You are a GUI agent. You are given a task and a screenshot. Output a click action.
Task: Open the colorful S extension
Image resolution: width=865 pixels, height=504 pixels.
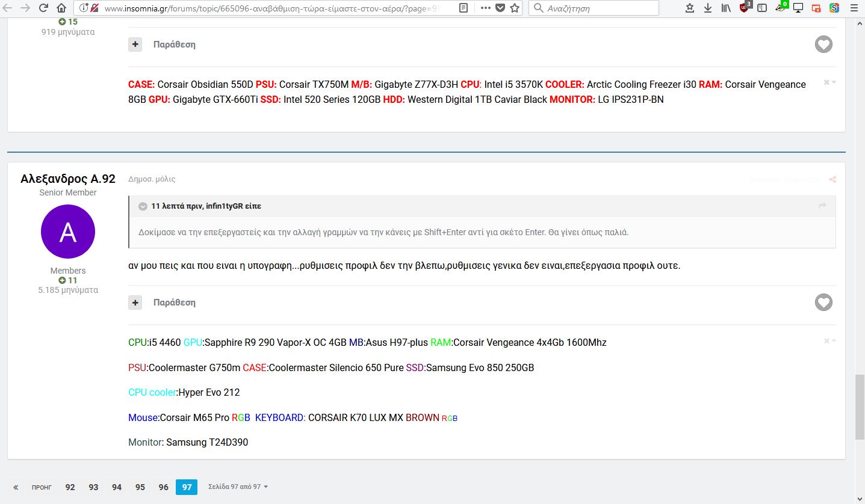[x=834, y=8]
